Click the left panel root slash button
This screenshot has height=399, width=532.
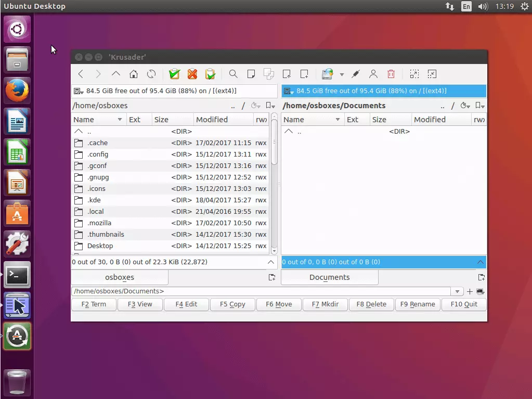pos(243,106)
